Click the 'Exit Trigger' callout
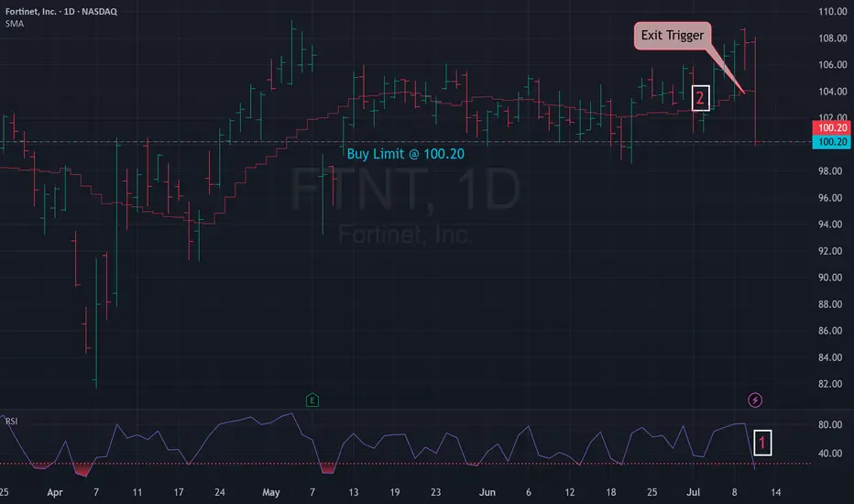 pyautogui.click(x=673, y=36)
